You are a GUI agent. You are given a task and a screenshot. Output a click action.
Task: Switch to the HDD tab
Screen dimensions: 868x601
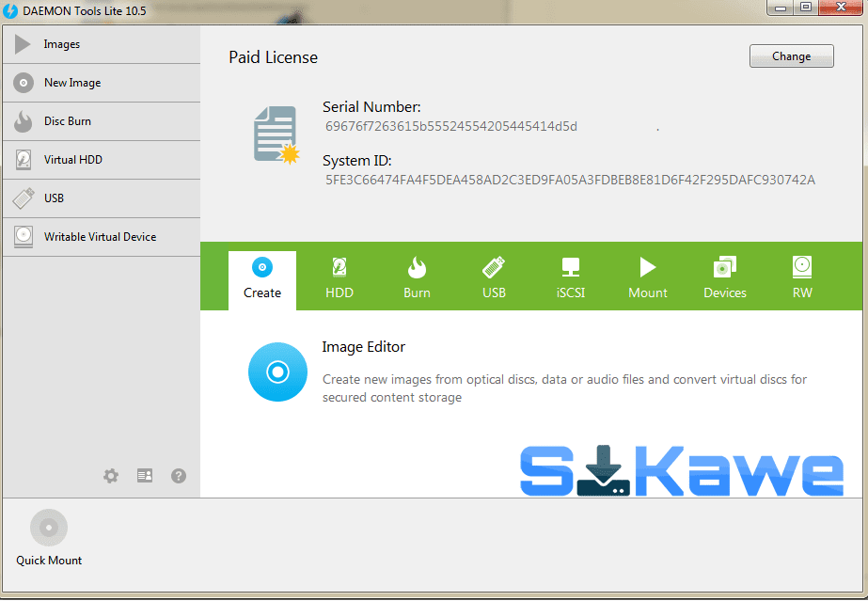pos(339,279)
